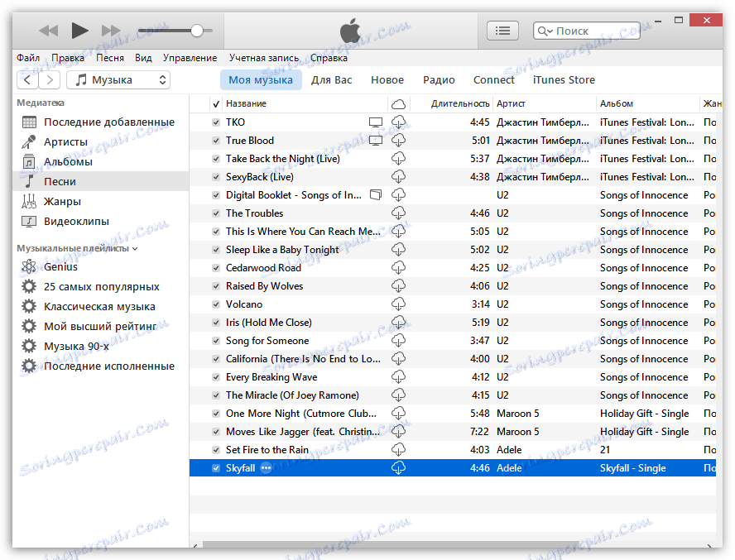This screenshot has width=735, height=560.
Task: Click the volume slider knob
Action: click(197, 31)
